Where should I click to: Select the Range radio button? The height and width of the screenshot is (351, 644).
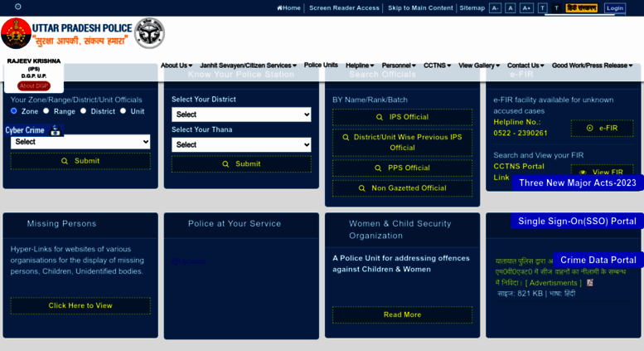pos(46,111)
